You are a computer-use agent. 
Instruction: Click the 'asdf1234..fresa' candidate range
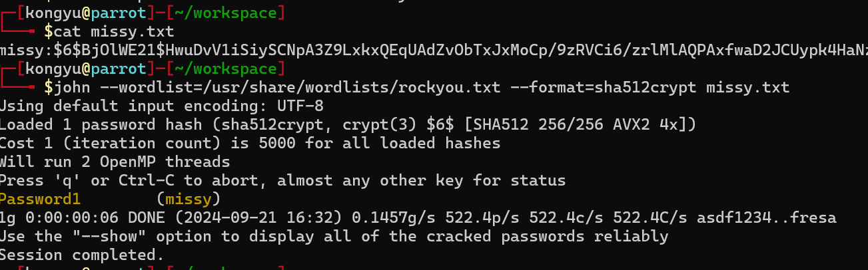765,217
